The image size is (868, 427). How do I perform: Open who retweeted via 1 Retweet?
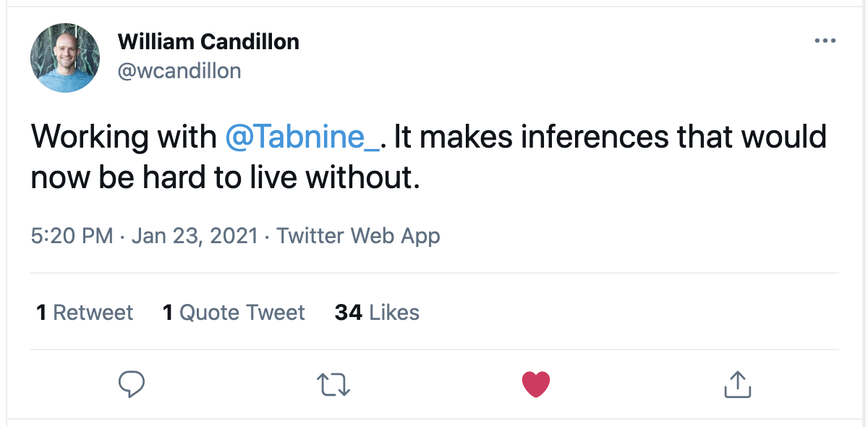pyautogui.click(x=84, y=312)
